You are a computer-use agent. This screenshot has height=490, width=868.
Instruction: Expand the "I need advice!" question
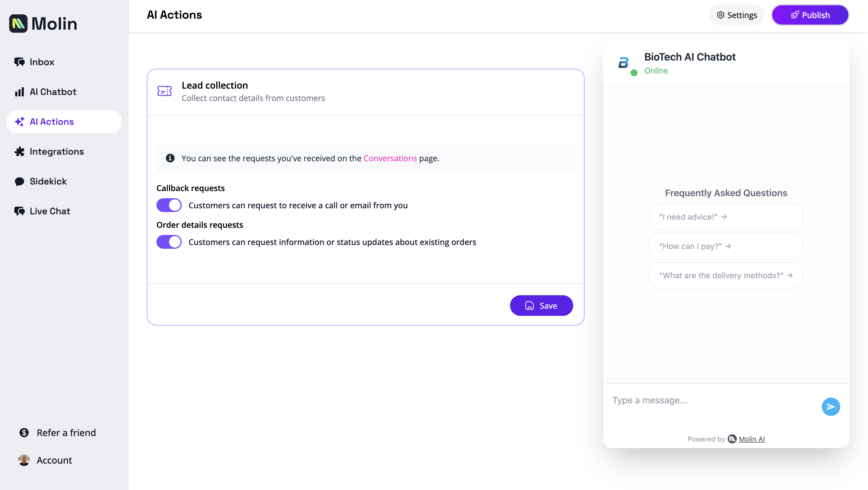725,217
